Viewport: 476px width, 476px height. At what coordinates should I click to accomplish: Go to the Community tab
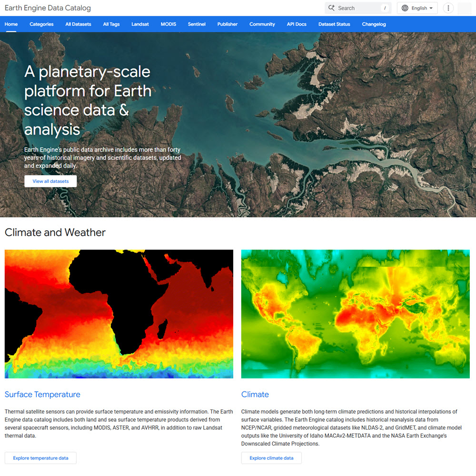point(262,24)
